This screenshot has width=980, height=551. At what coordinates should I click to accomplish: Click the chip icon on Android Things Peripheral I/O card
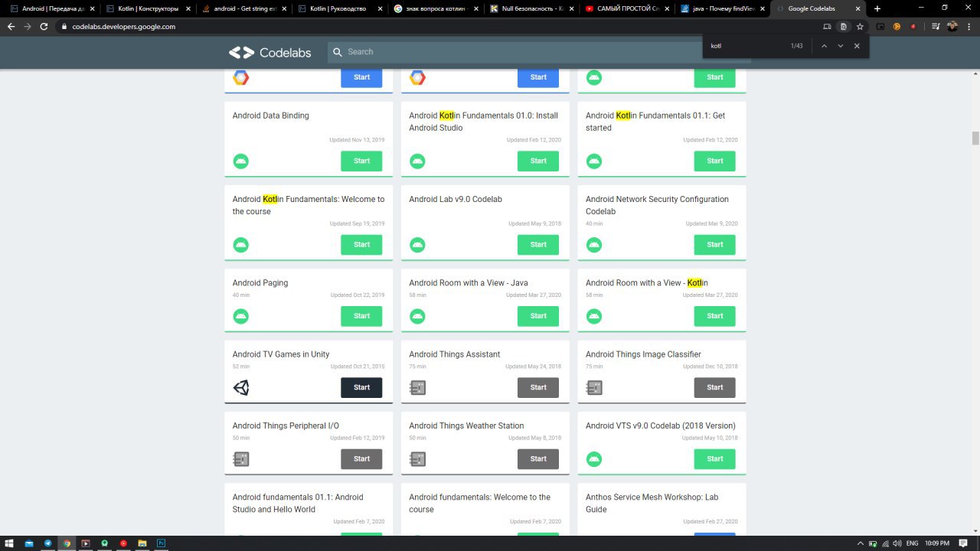240,459
